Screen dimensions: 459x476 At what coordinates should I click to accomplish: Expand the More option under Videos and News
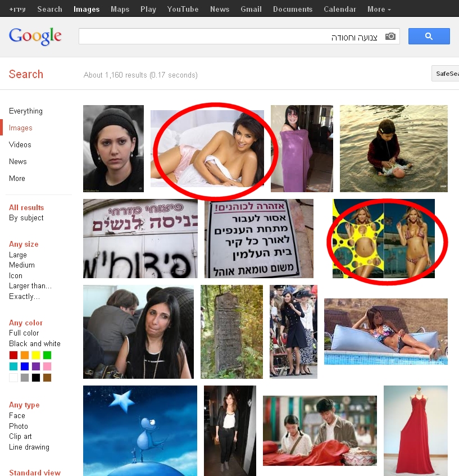17,179
